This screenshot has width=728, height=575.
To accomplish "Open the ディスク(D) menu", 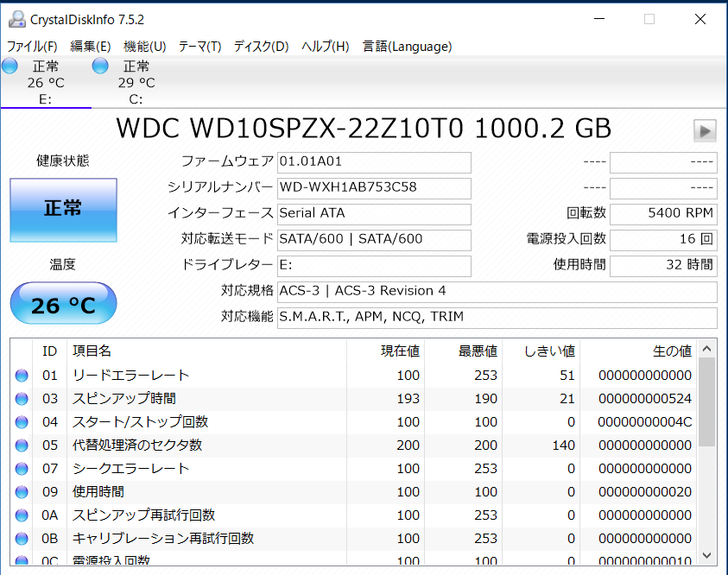I will [261, 47].
